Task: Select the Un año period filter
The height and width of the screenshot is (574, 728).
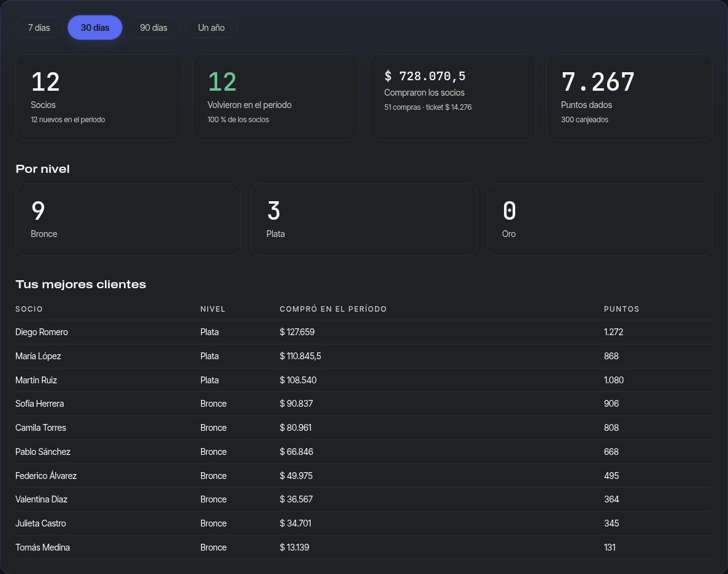Action: [211, 28]
